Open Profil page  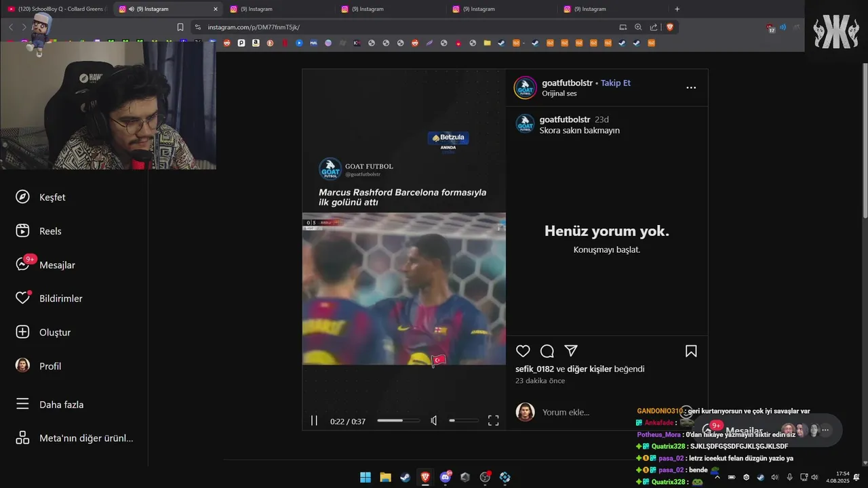point(38,366)
